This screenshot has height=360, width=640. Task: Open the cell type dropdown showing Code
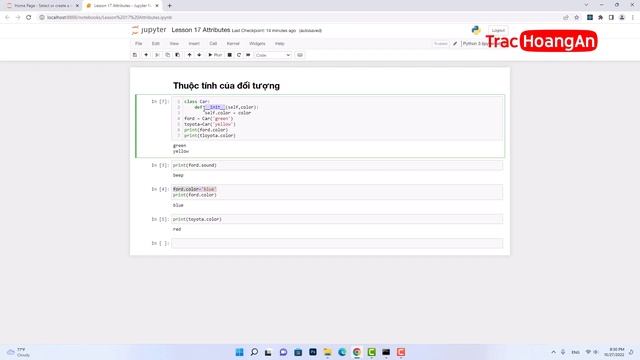(273, 55)
